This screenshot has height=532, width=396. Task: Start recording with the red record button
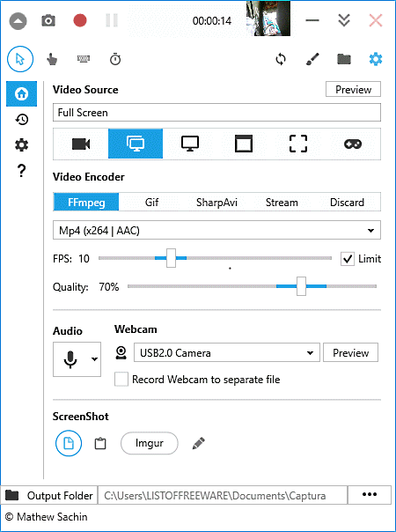tap(80, 20)
